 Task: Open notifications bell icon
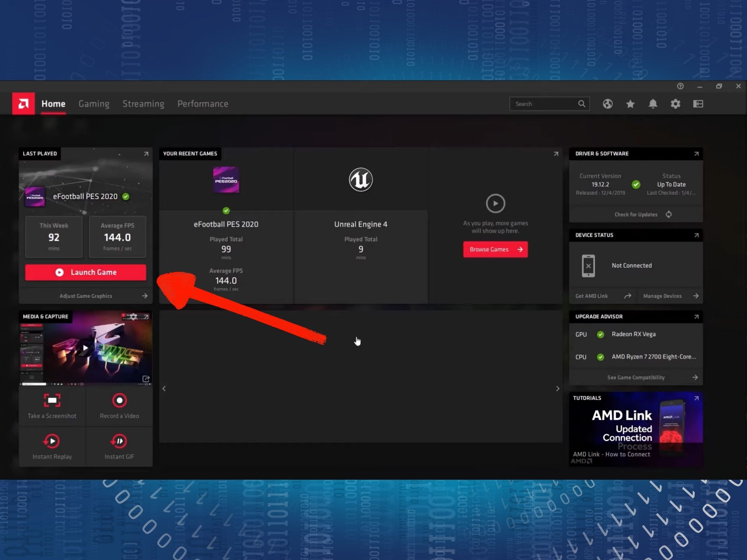coord(653,104)
